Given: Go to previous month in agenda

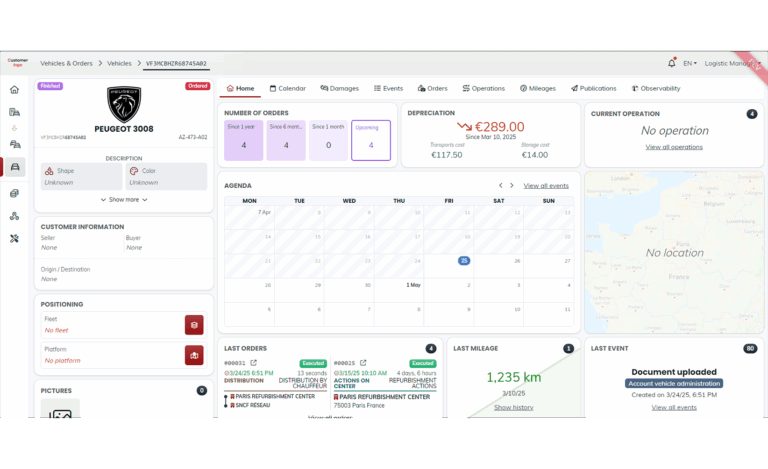Looking at the screenshot, I should click(x=501, y=185).
